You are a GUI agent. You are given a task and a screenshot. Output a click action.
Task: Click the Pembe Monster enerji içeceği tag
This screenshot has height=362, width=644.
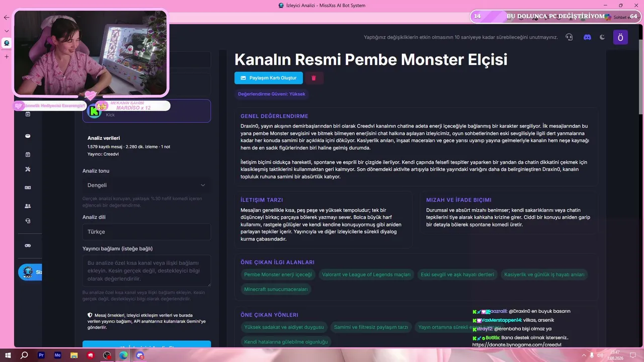coord(278,275)
